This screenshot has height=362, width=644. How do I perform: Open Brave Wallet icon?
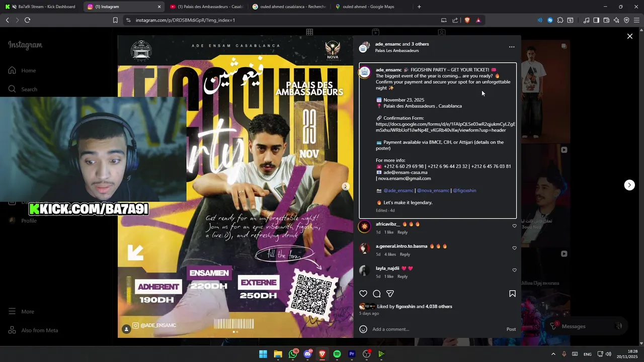[x=606, y=20]
